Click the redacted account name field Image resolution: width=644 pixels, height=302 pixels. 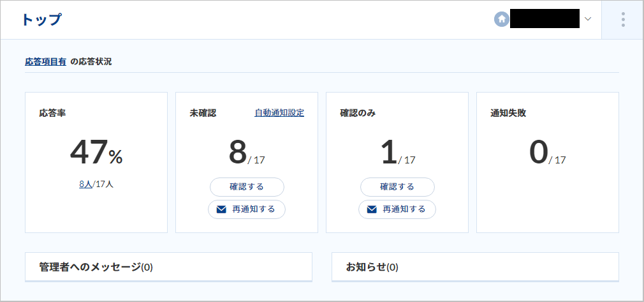pos(545,19)
